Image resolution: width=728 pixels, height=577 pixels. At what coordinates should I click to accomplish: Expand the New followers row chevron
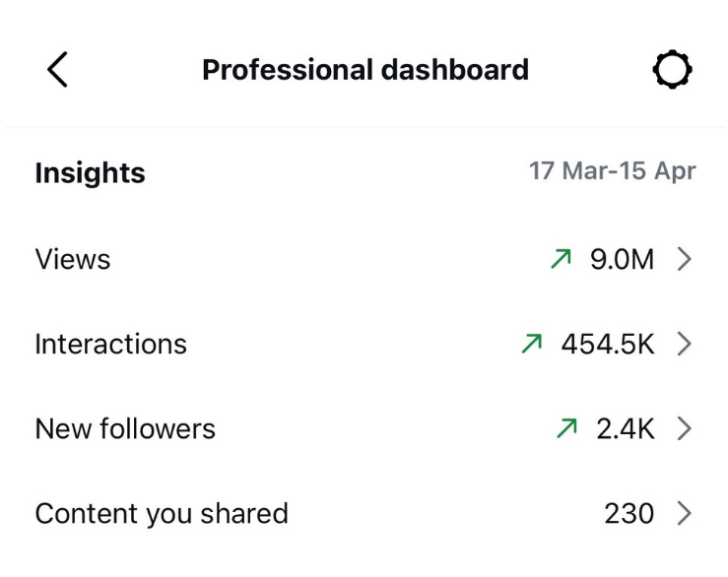coord(685,428)
